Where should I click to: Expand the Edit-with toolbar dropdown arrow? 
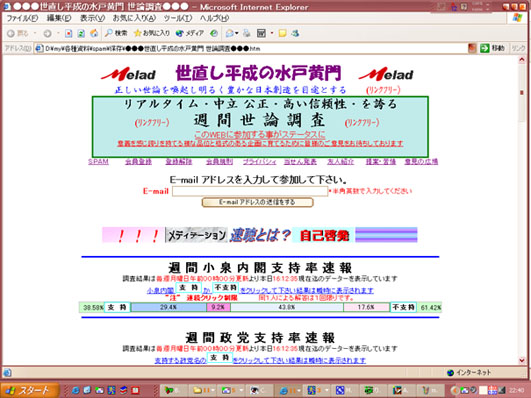tap(272, 33)
